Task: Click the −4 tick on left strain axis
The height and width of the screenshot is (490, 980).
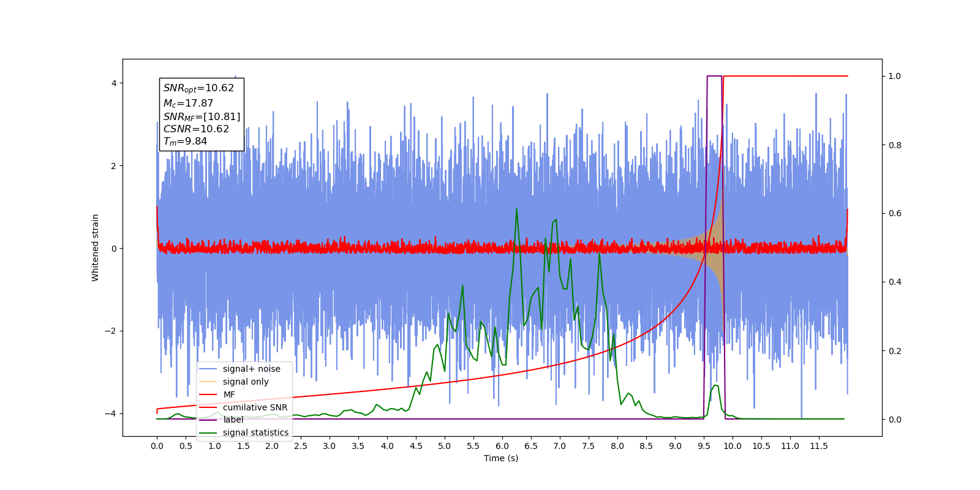Action: point(110,414)
